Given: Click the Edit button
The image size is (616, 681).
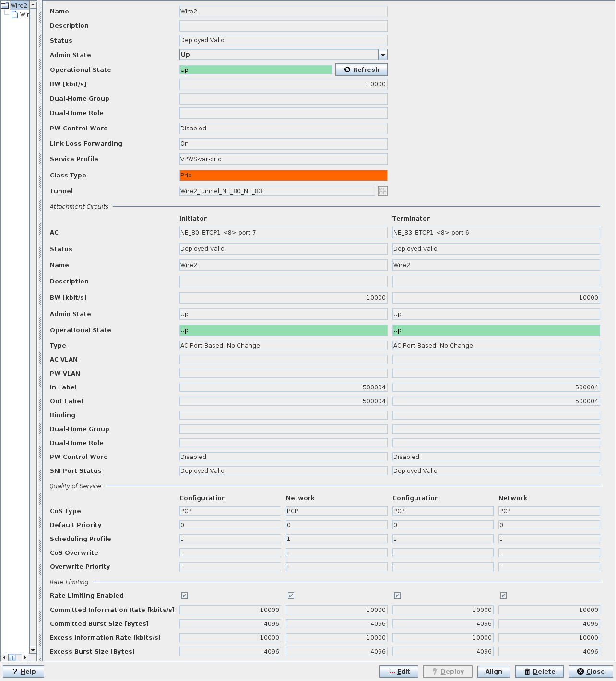Looking at the screenshot, I should (399, 671).
